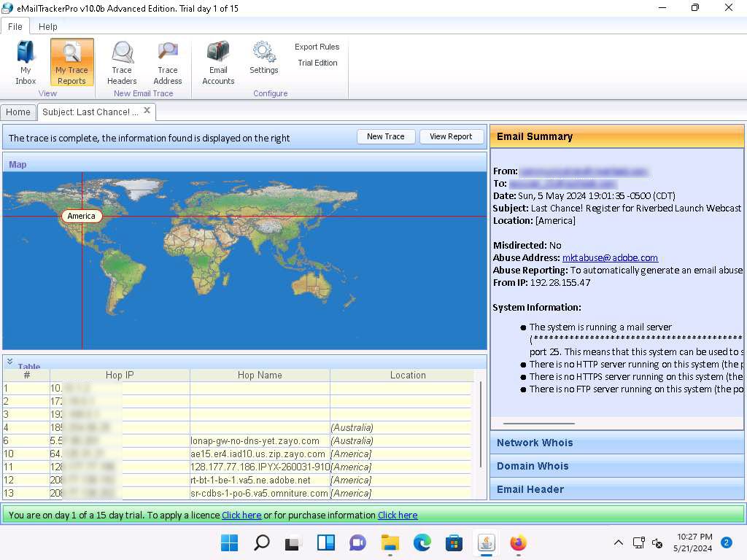Image resolution: width=747 pixels, height=560 pixels.
Task: Open Microsoft Edge from the taskbar
Action: (x=422, y=542)
